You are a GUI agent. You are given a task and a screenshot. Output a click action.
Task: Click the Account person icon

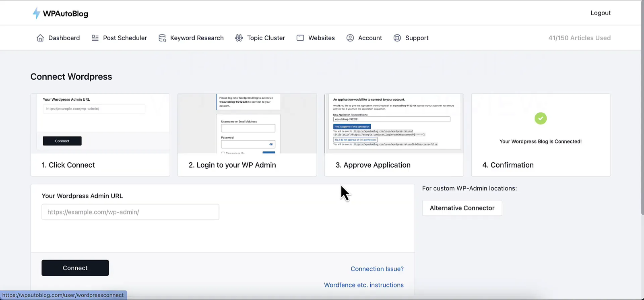click(x=350, y=38)
